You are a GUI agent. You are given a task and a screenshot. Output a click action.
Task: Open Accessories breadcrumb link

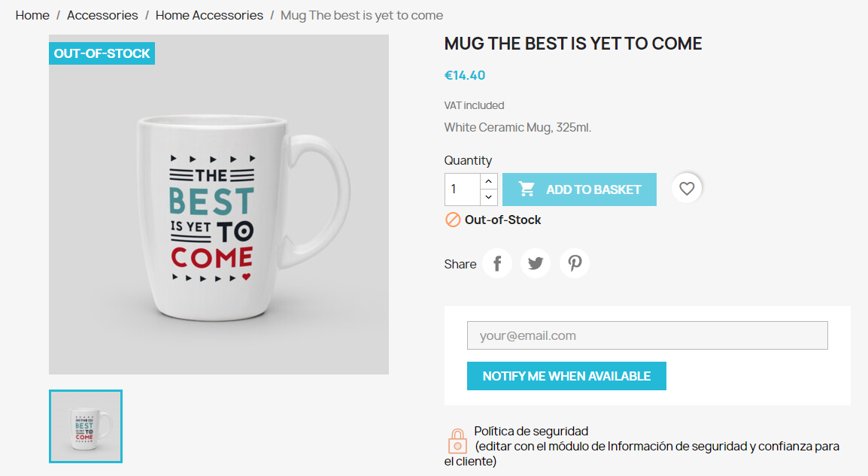102,15
